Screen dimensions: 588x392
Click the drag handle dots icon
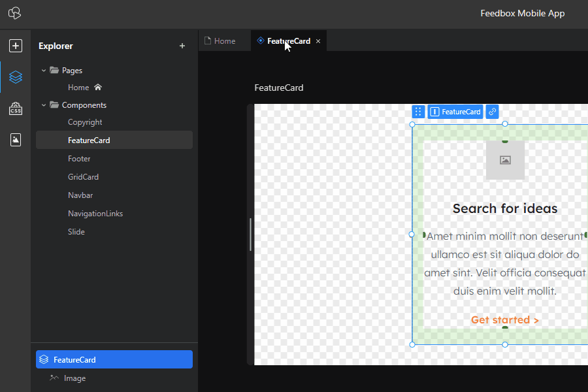[418, 112]
